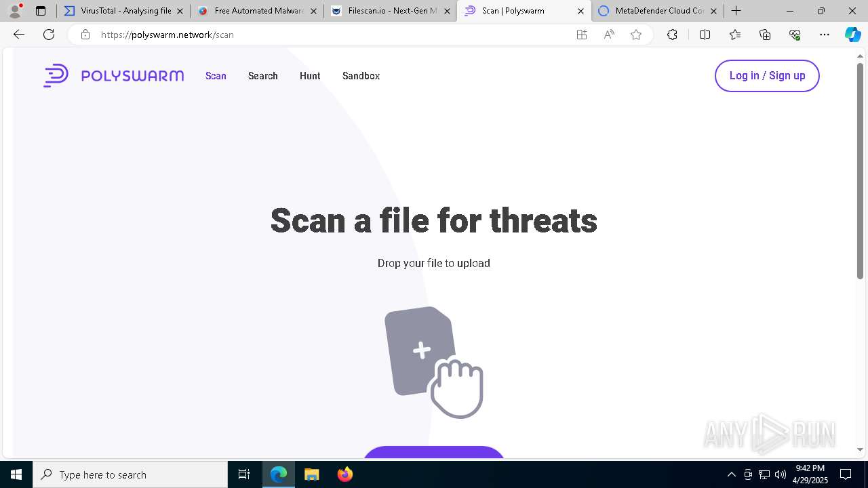Refresh the current page

pyautogui.click(x=49, y=35)
